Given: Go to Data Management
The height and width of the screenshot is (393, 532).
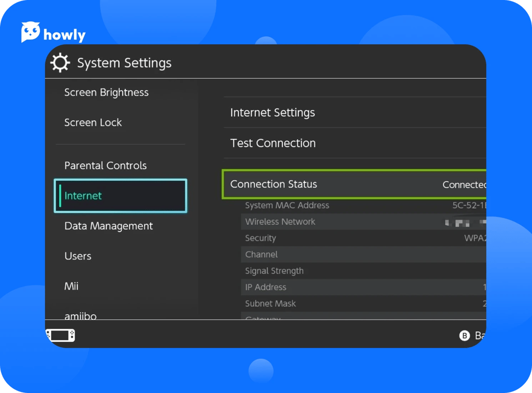Looking at the screenshot, I should (x=108, y=226).
